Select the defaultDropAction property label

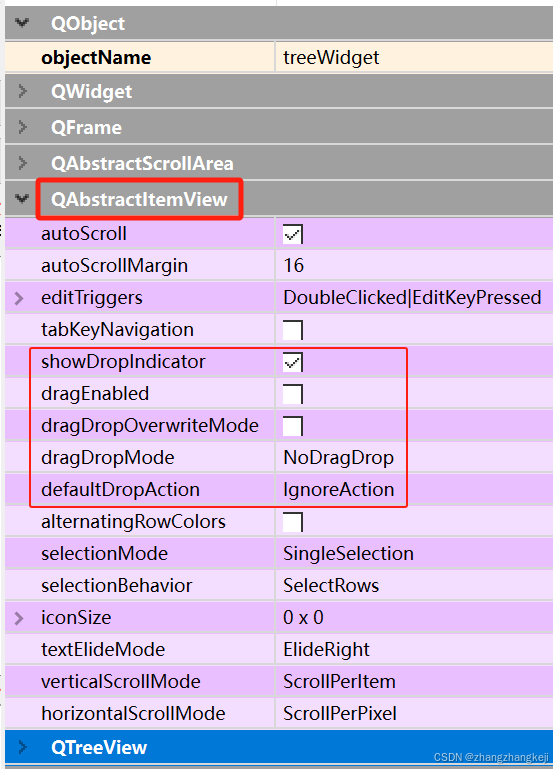point(120,489)
